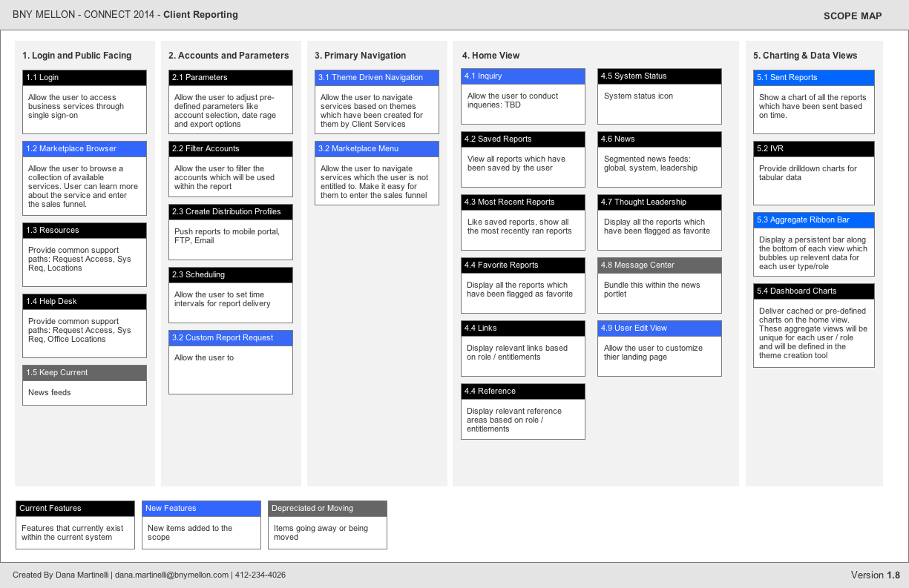Click 'Segmented news feeds' description text
Viewport: 909px width, 588px height.
(651, 164)
